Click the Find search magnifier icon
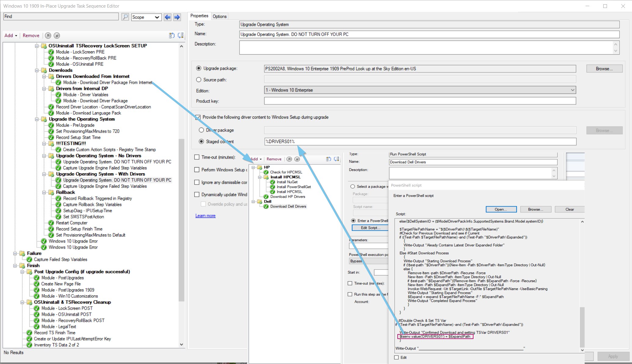632x364 pixels. (125, 17)
